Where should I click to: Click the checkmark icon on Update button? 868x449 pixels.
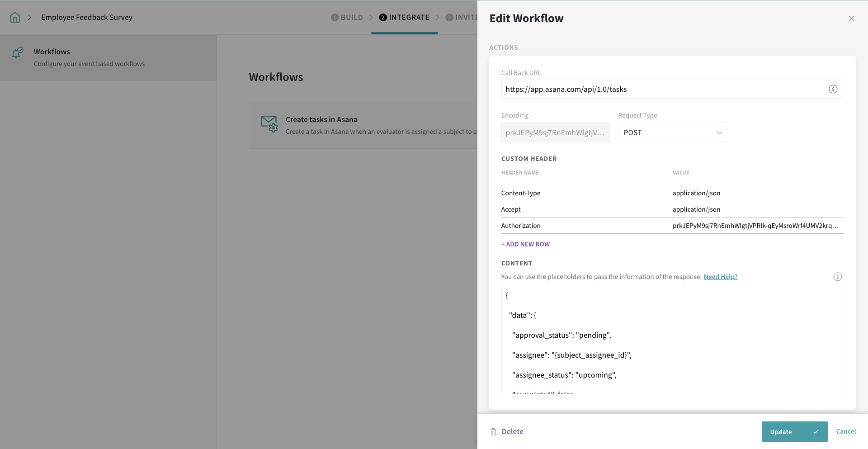(x=816, y=432)
